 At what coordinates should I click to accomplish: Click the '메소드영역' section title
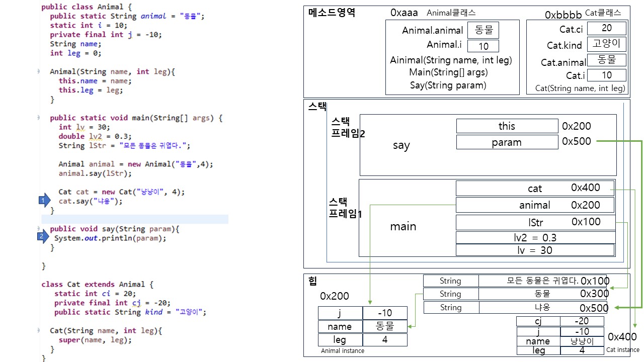click(x=332, y=13)
